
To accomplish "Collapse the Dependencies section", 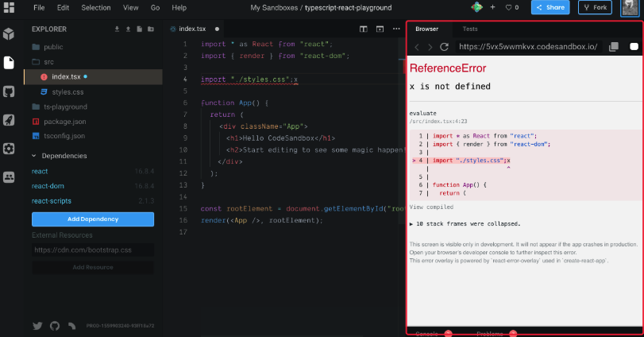I will point(59,156).
